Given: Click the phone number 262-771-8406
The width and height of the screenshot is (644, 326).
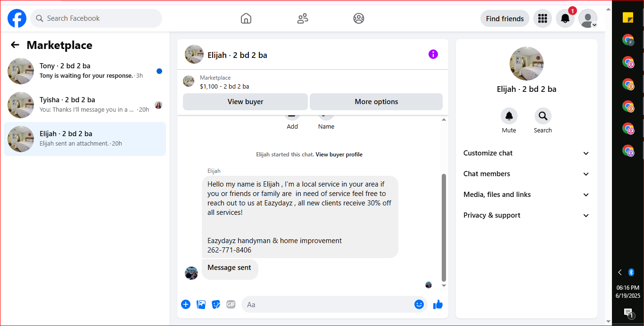Looking at the screenshot, I should [x=230, y=250].
